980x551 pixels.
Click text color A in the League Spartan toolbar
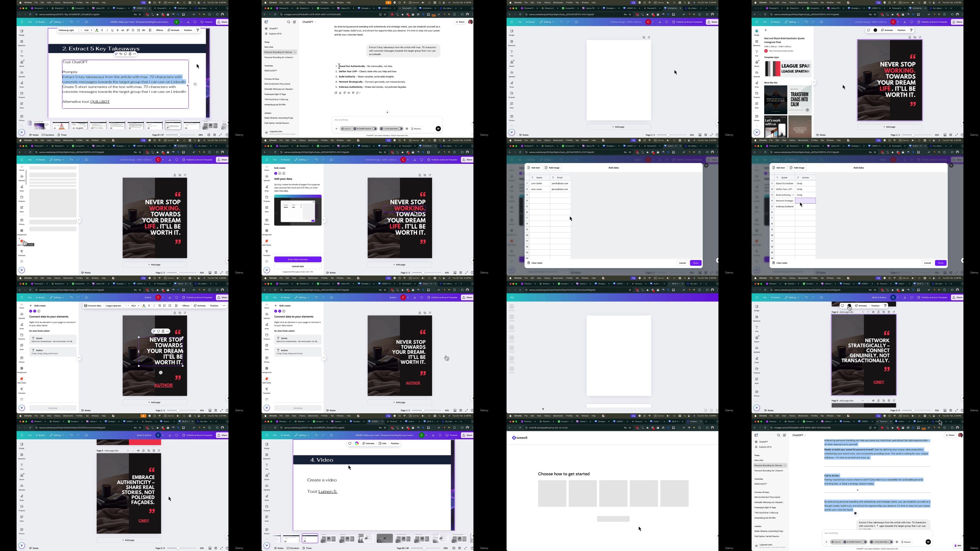144,306
